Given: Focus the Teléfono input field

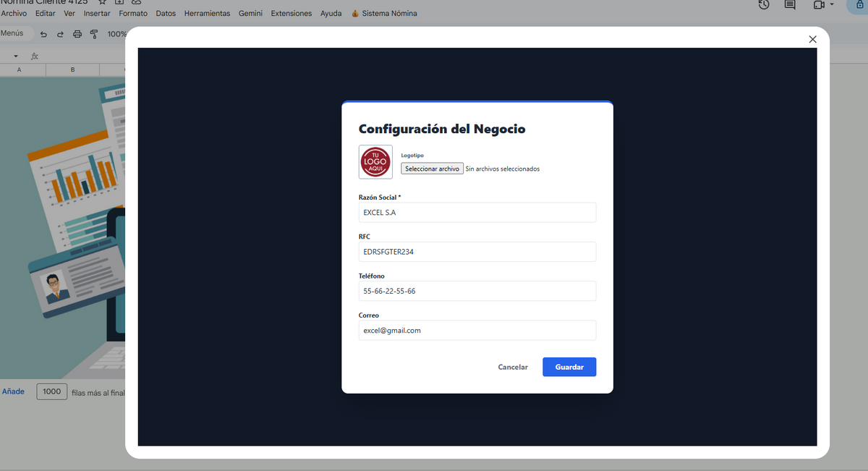Looking at the screenshot, I should [477, 291].
